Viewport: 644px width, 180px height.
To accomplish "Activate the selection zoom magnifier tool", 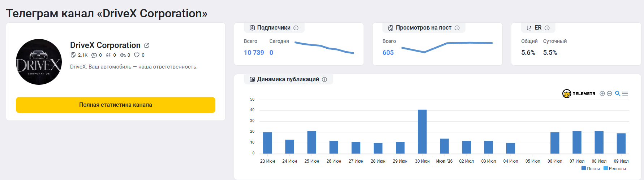I will pyautogui.click(x=618, y=93).
